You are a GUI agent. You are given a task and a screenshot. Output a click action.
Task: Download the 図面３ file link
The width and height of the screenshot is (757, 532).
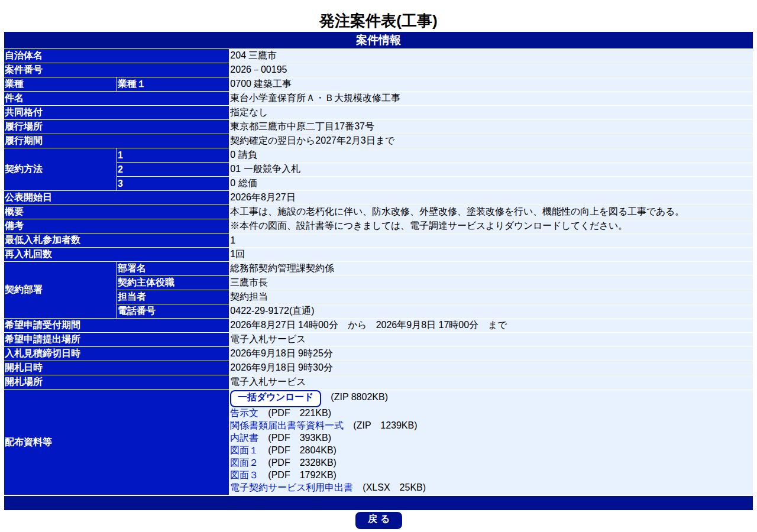click(x=244, y=475)
